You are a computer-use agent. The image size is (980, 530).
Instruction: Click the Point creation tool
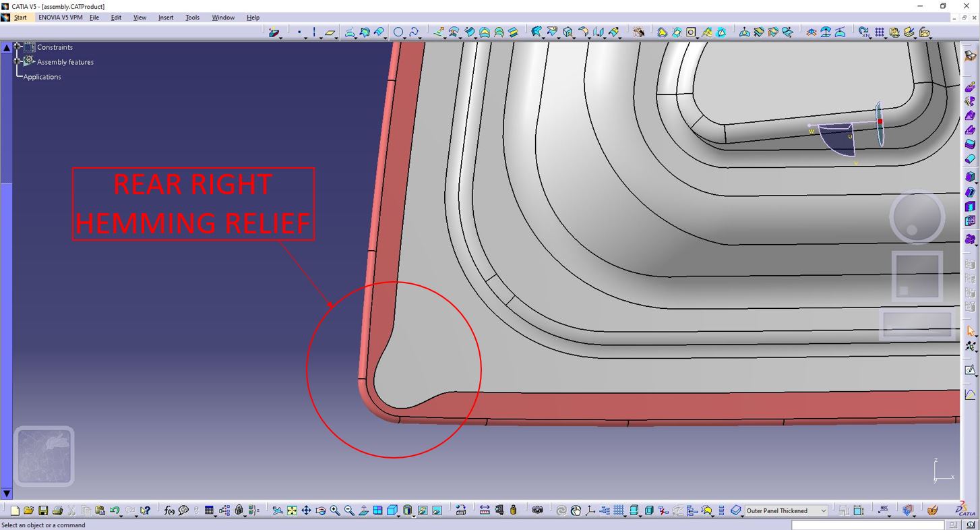coord(299,32)
